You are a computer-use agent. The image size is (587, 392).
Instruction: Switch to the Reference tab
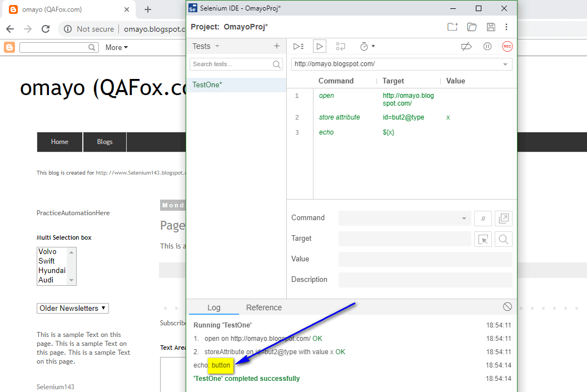pyautogui.click(x=263, y=307)
